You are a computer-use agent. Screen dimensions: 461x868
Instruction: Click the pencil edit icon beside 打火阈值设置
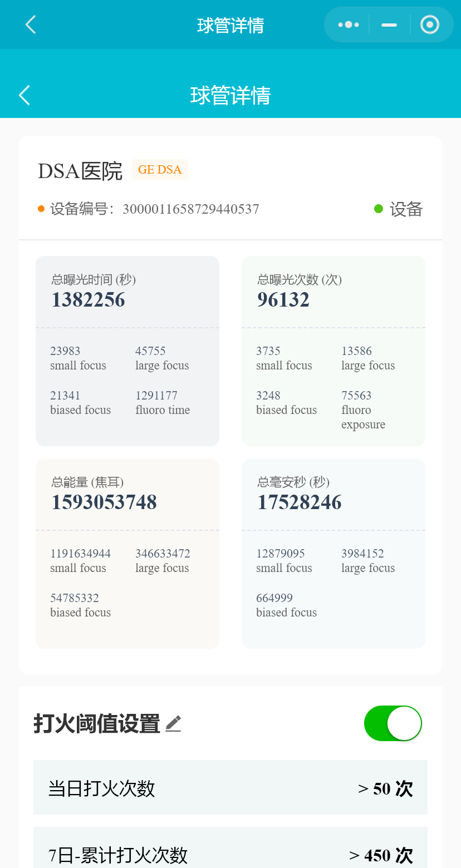tap(173, 724)
